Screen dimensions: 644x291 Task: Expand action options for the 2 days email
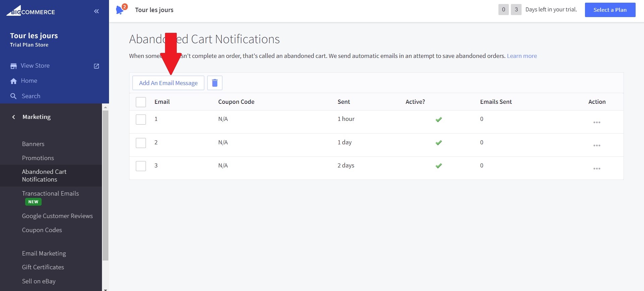click(597, 168)
